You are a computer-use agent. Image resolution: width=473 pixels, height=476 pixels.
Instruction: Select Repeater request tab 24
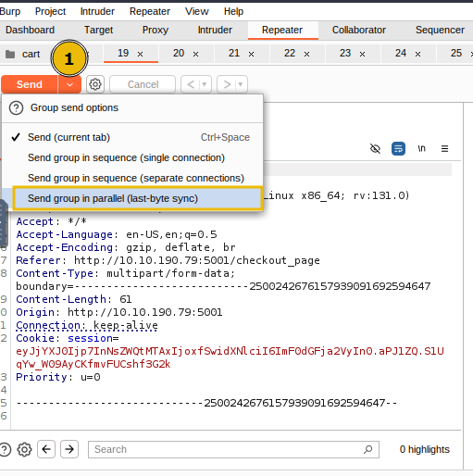(401, 53)
